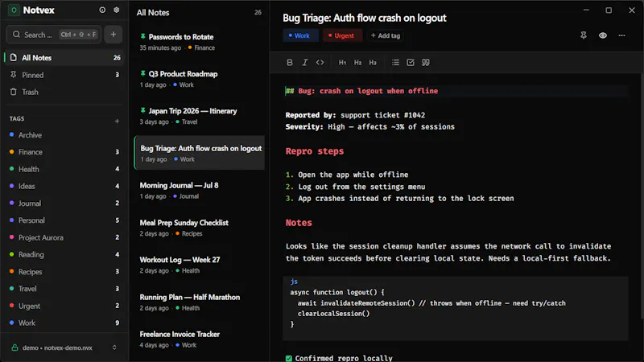
Task: Open Workout Log — Week 27 note
Action: (x=200, y=265)
